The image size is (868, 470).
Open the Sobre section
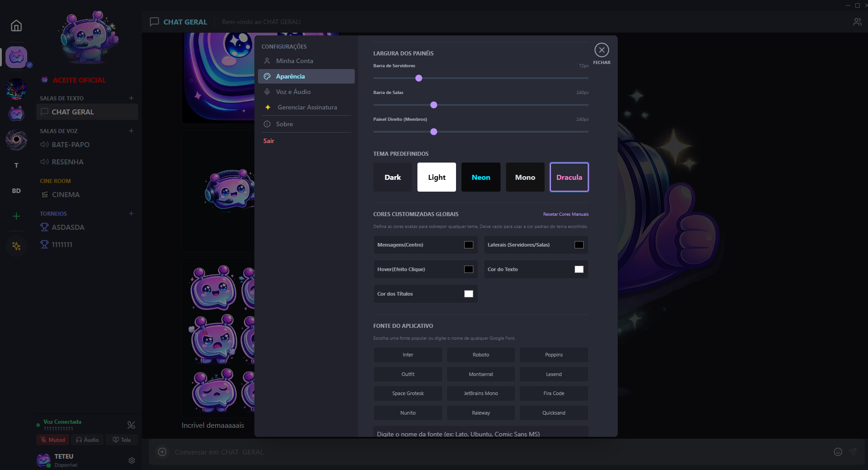pyautogui.click(x=306, y=124)
